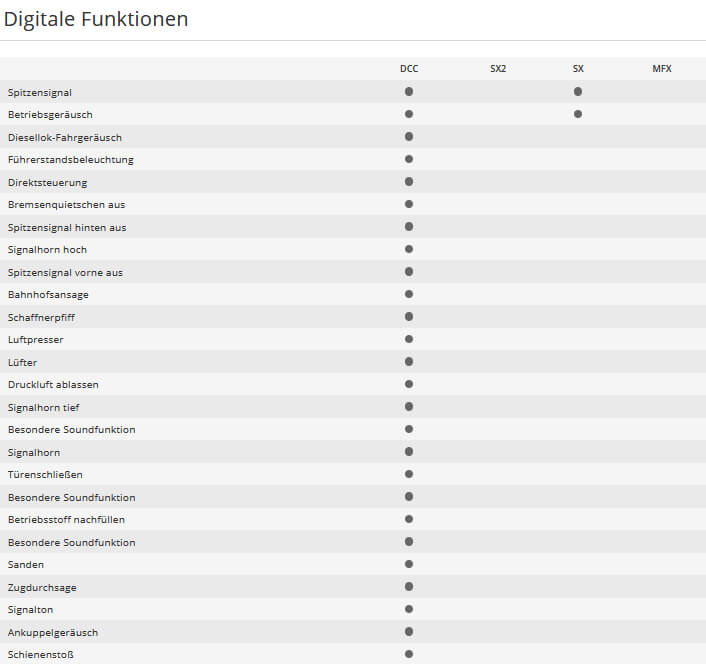
Task: Click the DCC dot for Ankuppelgeräusch
Action: click(x=409, y=632)
